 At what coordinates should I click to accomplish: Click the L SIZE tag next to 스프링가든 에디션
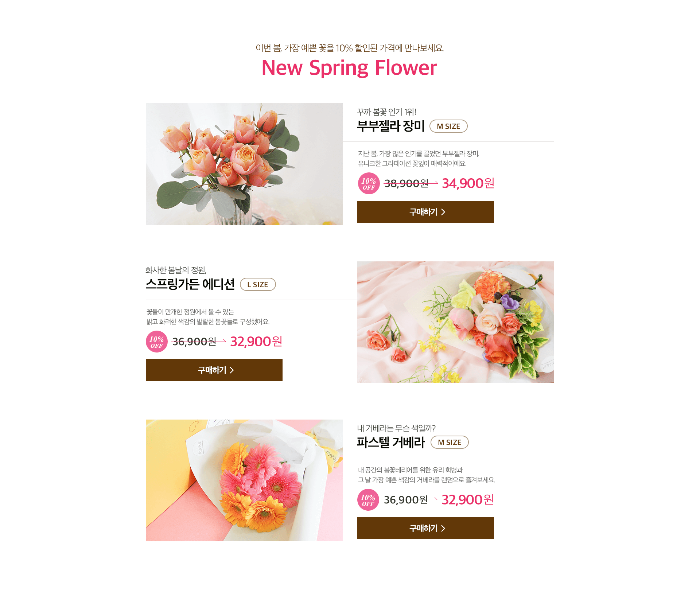258,284
